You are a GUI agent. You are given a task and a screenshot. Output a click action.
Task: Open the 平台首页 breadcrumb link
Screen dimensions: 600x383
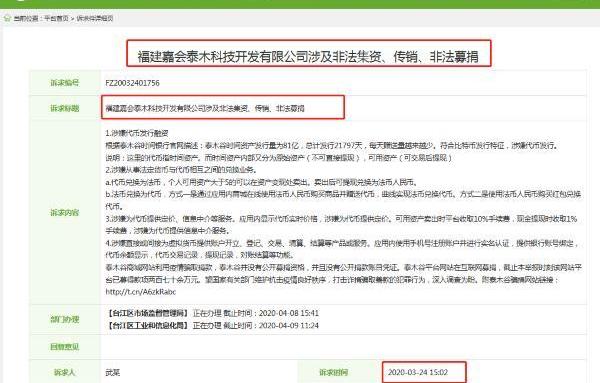tap(56, 18)
